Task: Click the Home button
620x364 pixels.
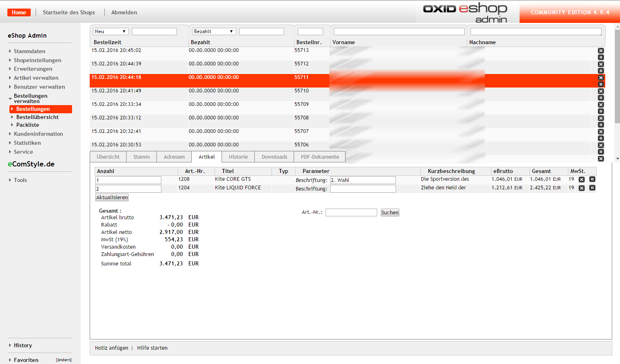Action: click(19, 12)
